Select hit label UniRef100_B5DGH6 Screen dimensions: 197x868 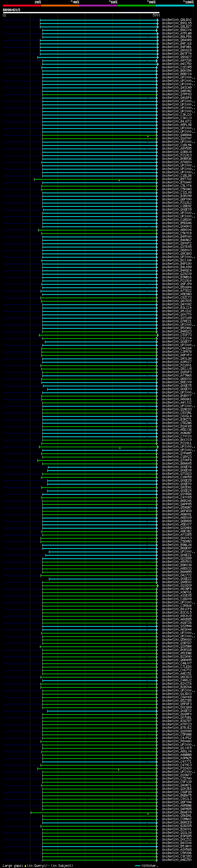(x=176, y=223)
